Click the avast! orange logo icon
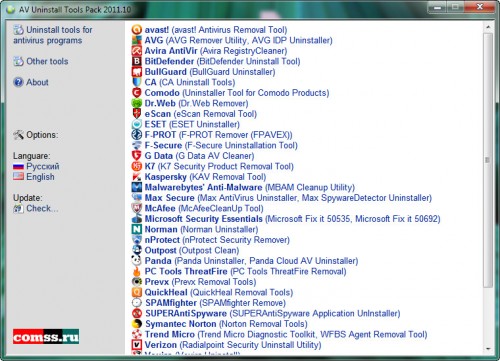Screen dimensions: 500x361 [x=137, y=30]
